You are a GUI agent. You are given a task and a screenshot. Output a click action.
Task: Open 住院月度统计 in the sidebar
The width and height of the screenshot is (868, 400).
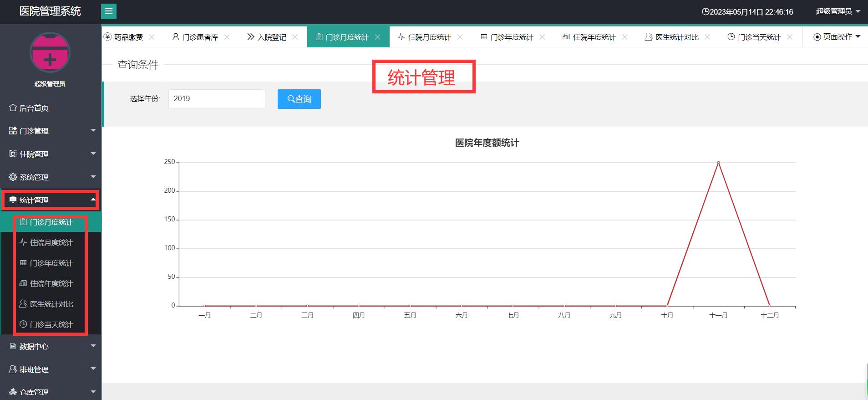[x=51, y=242]
